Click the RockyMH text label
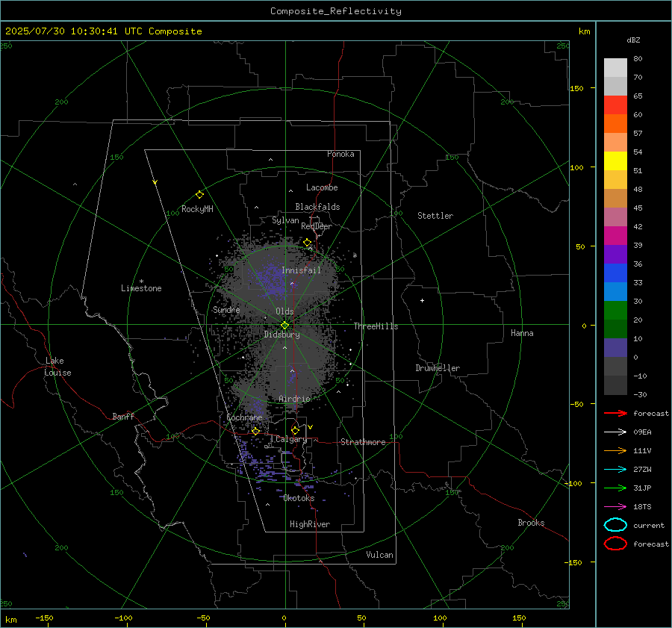This screenshot has width=672, height=628. (x=197, y=209)
